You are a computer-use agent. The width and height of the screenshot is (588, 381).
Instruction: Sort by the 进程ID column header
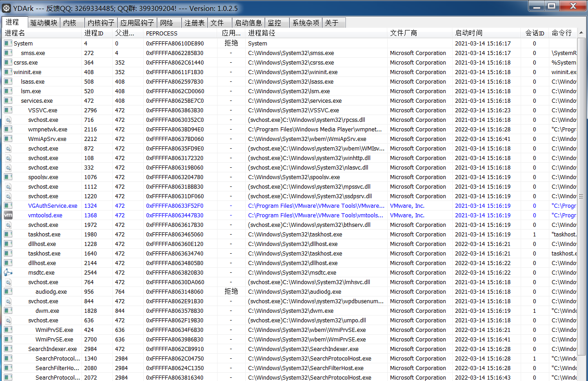click(x=97, y=33)
